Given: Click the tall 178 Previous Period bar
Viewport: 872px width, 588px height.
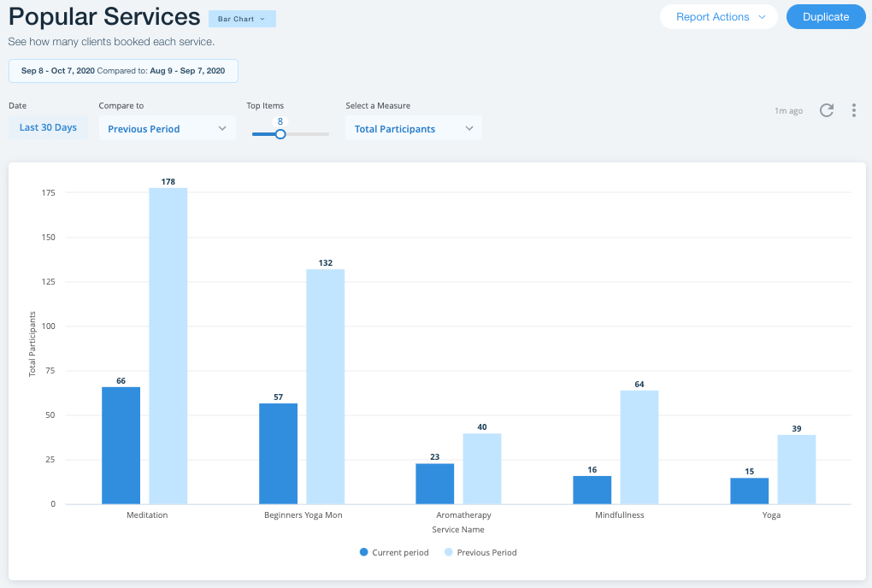Looking at the screenshot, I should (168, 342).
